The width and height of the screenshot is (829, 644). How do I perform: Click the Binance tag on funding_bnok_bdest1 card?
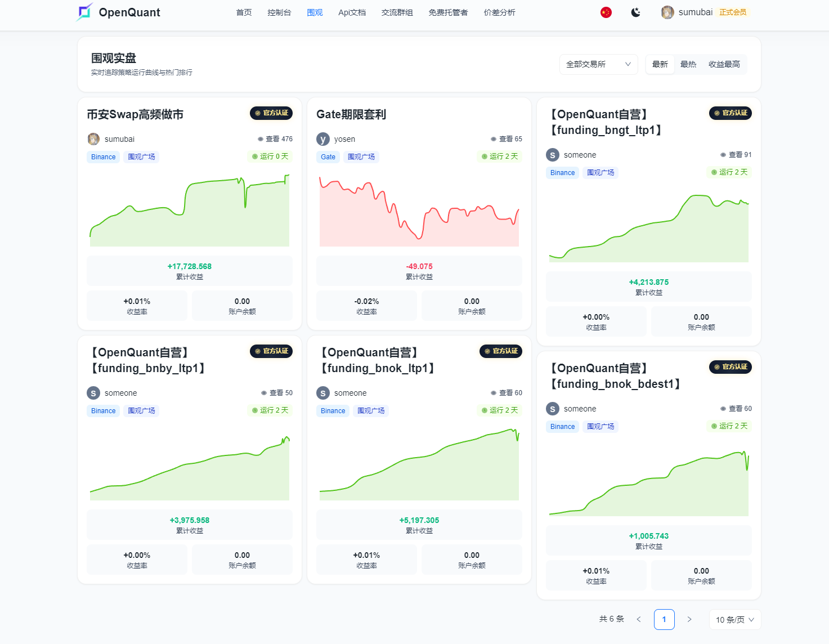point(562,427)
